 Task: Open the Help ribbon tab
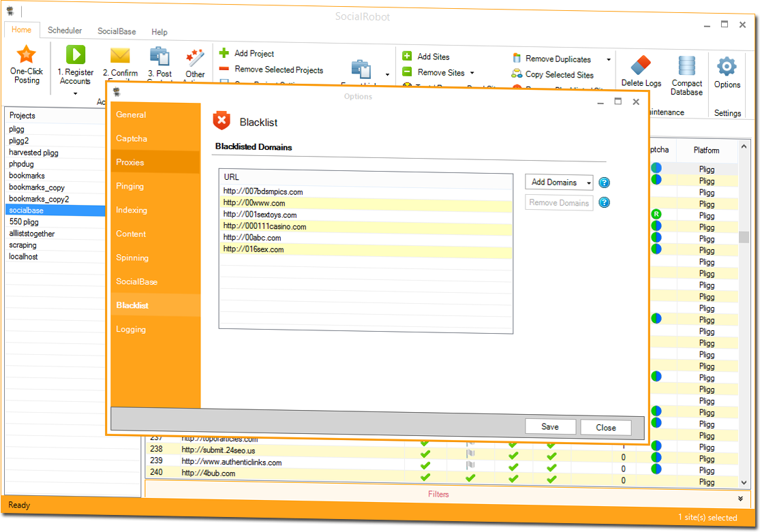(x=159, y=32)
